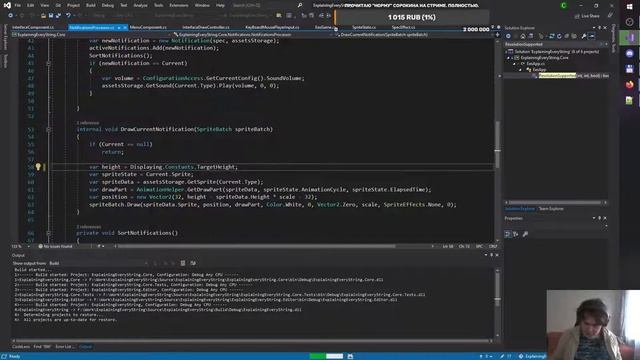This screenshot has height=360, width=640.
Task: Open the Debug menu
Action: pos(108,5)
